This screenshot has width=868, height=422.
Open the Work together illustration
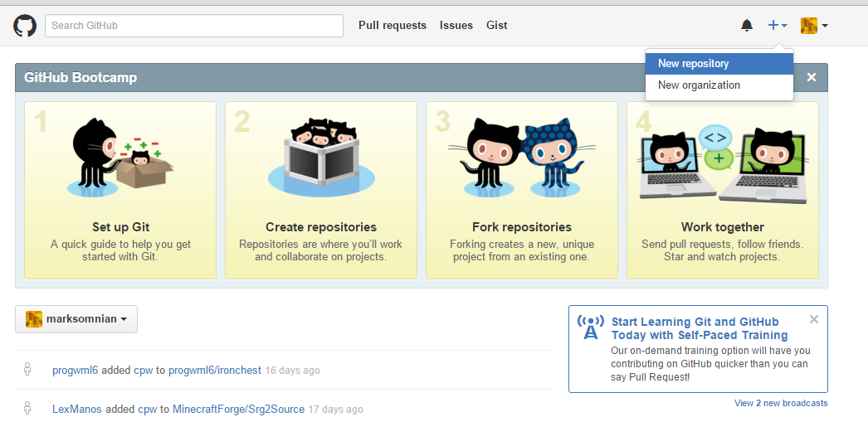point(723,163)
